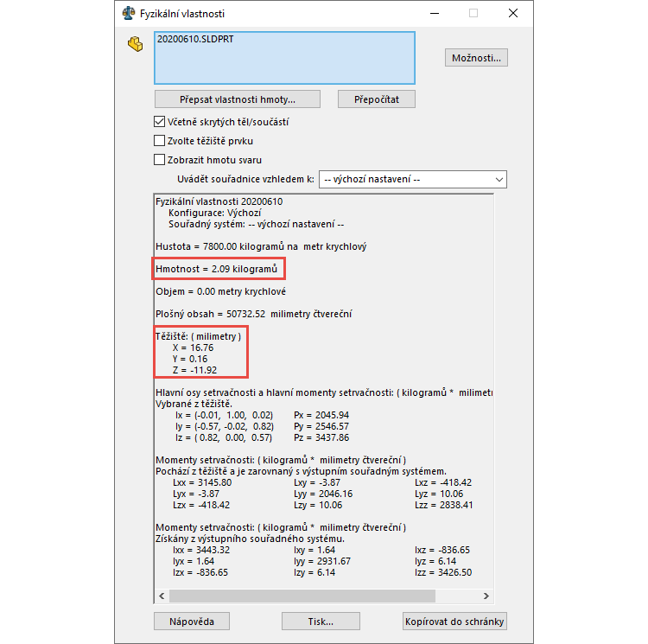Click the Hmotnost = 2.09 kilogramů line
The width and height of the screenshot is (648, 644).
click(x=217, y=269)
